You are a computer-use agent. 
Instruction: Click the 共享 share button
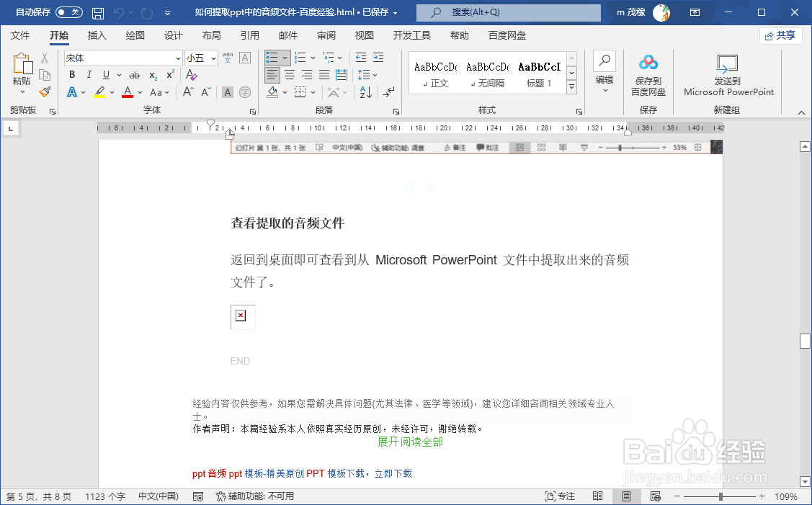click(780, 35)
